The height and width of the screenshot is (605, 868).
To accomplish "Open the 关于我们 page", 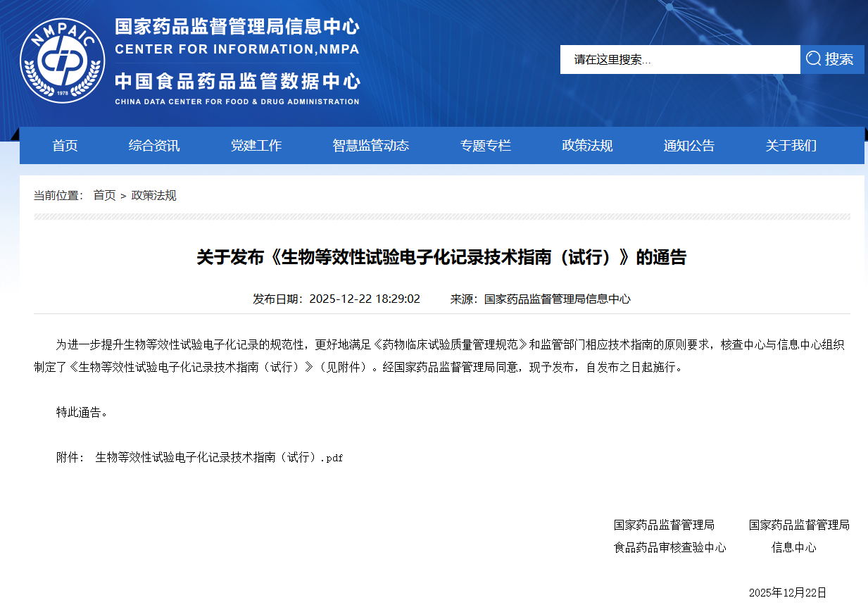I will (x=791, y=146).
